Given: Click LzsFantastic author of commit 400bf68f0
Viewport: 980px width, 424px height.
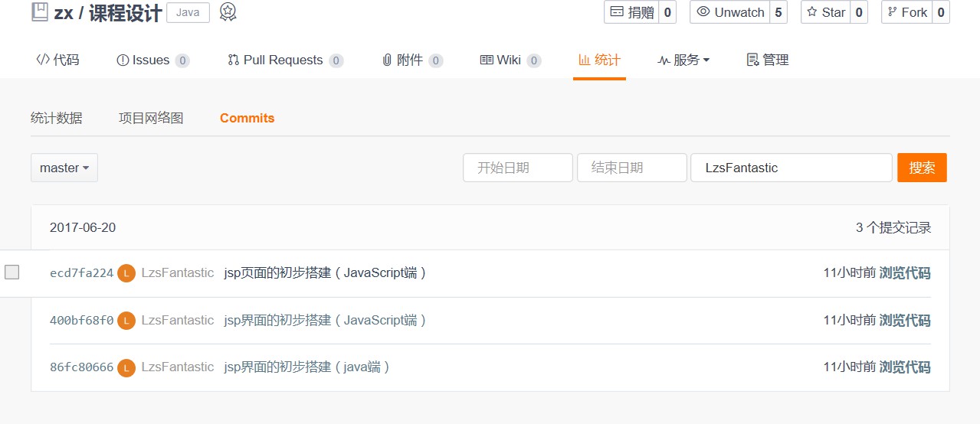Looking at the screenshot, I should tap(178, 320).
